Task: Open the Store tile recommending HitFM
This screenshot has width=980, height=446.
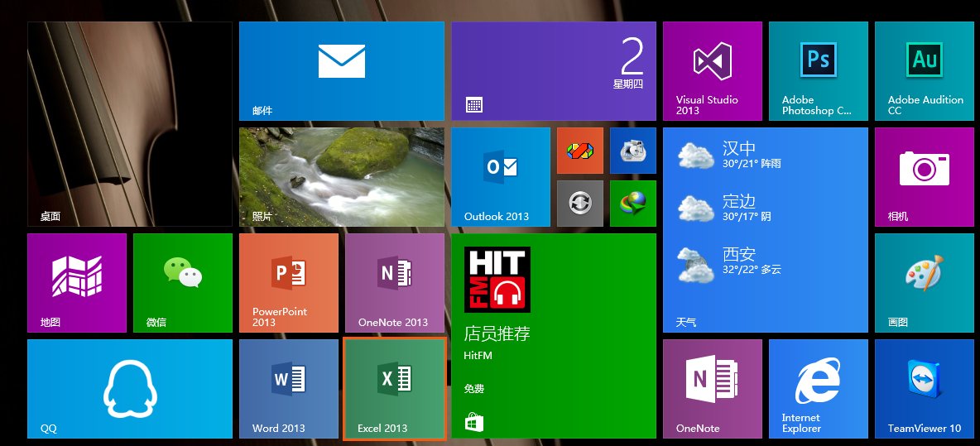Action: (x=553, y=336)
